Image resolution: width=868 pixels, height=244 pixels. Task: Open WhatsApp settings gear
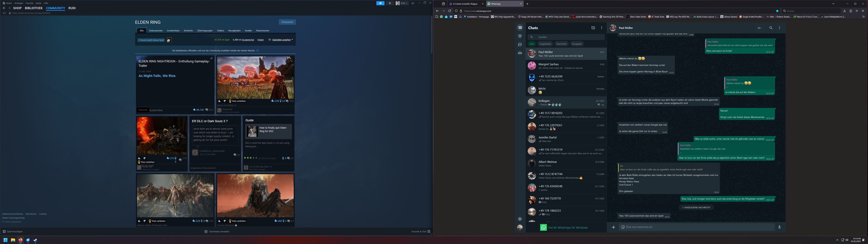(520, 219)
